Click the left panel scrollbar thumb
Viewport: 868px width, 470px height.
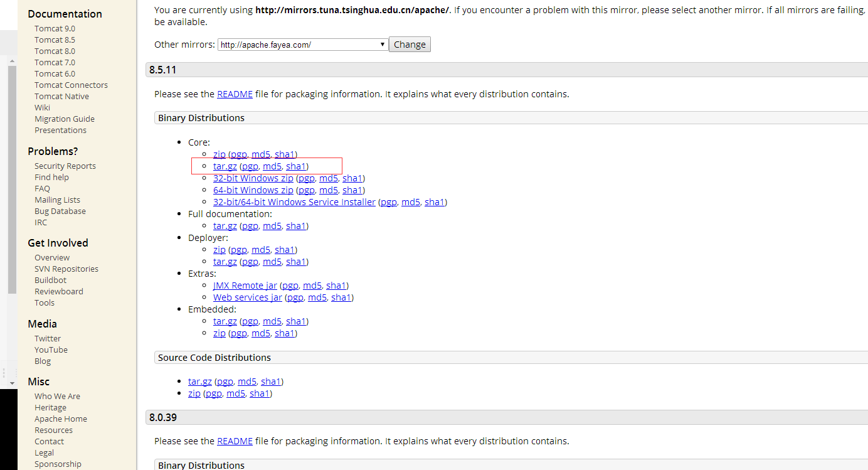tap(12, 179)
